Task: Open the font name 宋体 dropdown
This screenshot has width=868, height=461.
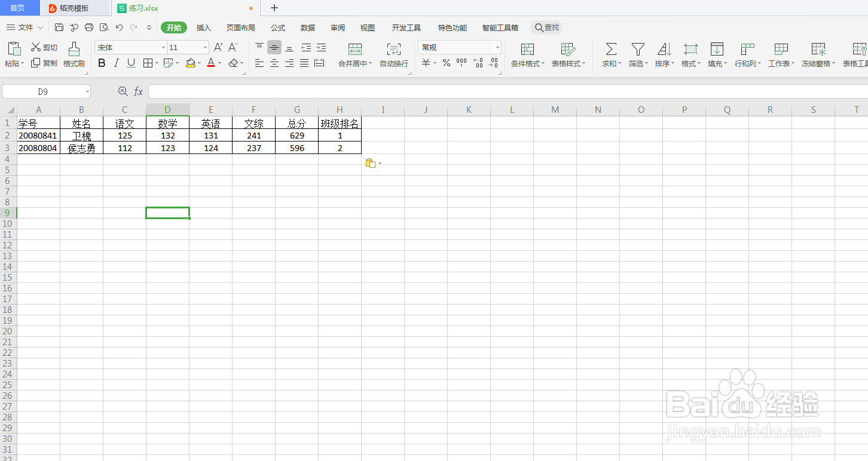Action: click(163, 47)
